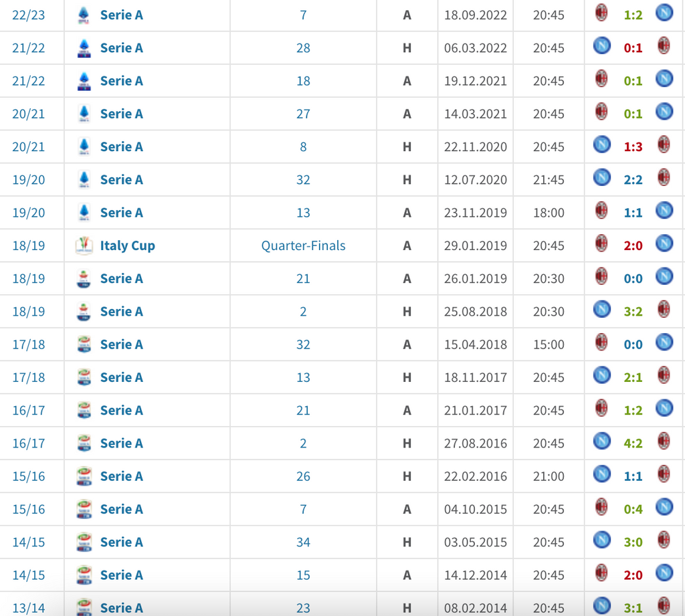This screenshot has height=616, width=685.
Task: Click the Napoli crest in the 14.12.2014 row
Action: [x=664, y=573]
